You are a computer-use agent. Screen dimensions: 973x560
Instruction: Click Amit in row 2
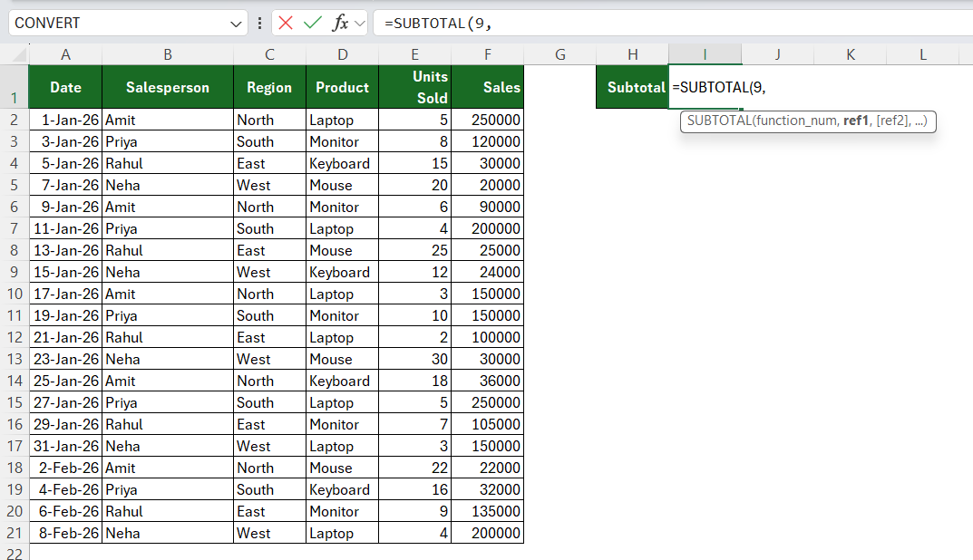pos(168,120)
